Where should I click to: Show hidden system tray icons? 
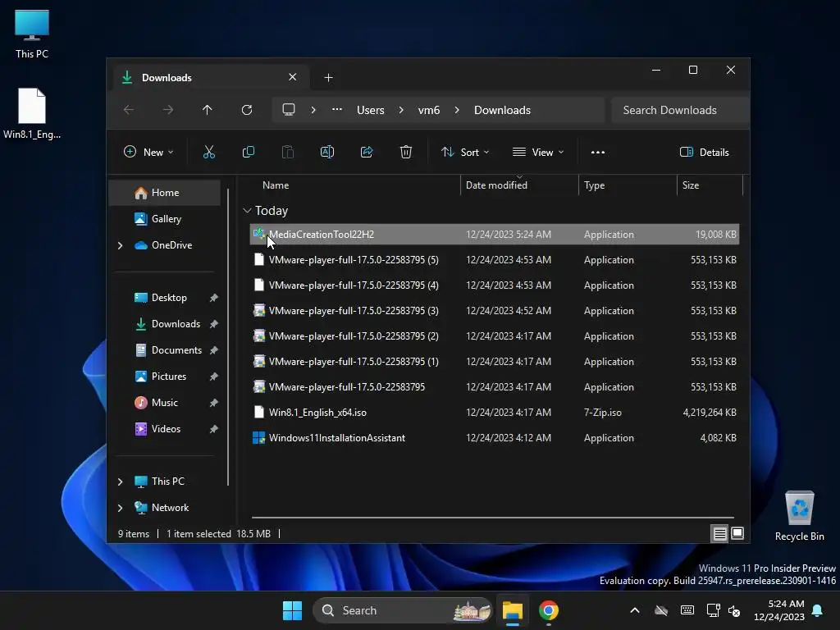(635, 610)
